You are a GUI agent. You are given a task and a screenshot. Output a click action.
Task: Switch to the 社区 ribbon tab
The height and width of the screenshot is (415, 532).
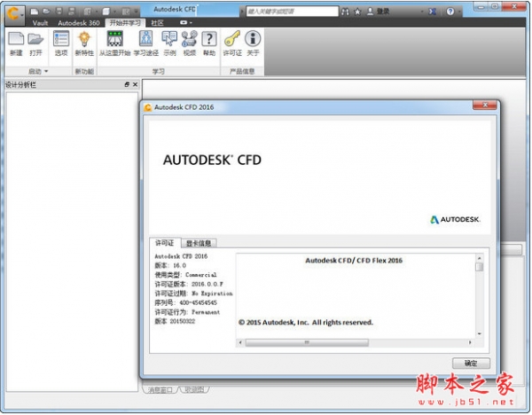point(157,23)
